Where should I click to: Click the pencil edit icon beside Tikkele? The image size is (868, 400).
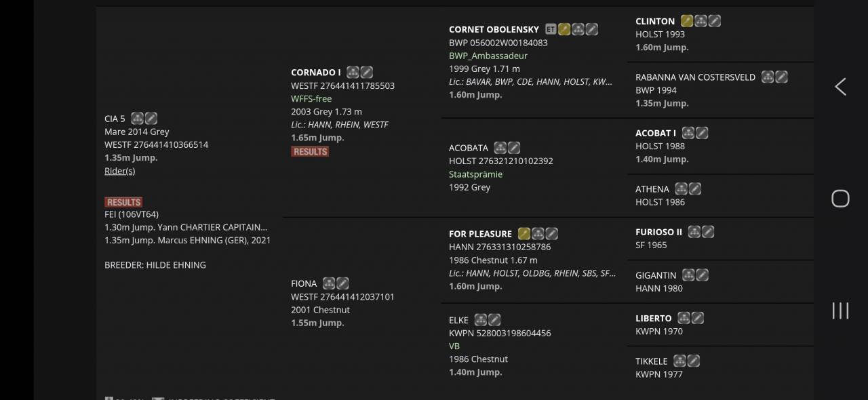[693, 361]
